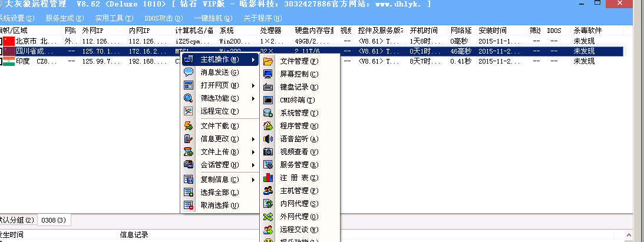Open the CMD终端 terminal icon
Viewport: 644px width, 242px height.
point(267,100)
